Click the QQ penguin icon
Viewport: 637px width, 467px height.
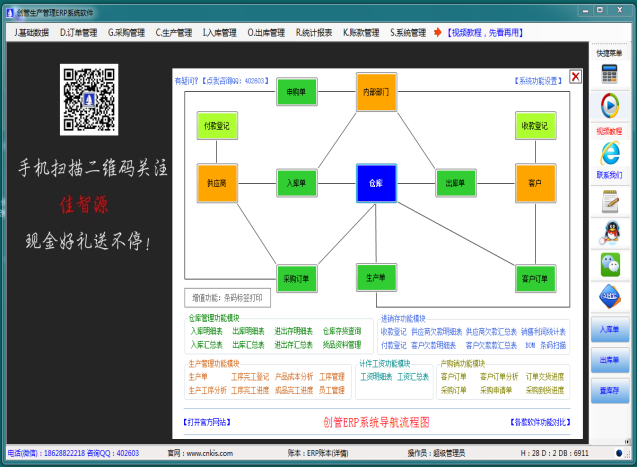[608, 232]
